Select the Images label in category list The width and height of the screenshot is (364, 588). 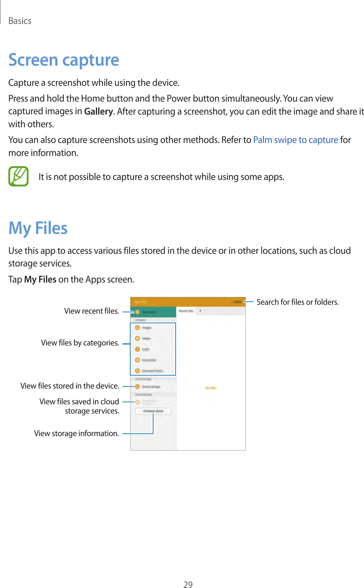click(147, 328)
